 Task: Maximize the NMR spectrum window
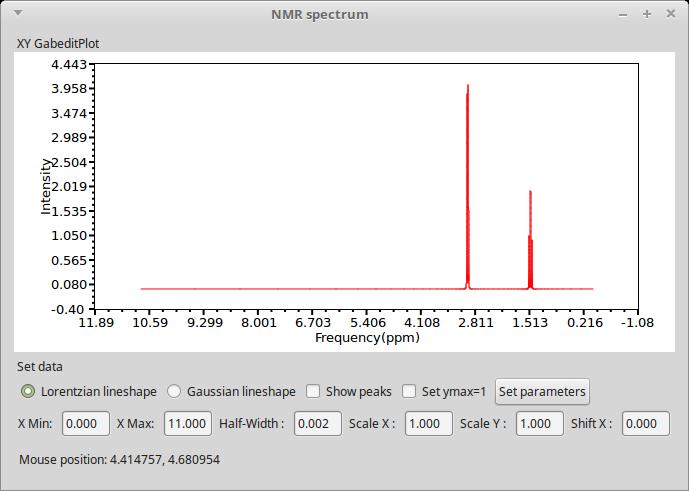coord(647,14)
